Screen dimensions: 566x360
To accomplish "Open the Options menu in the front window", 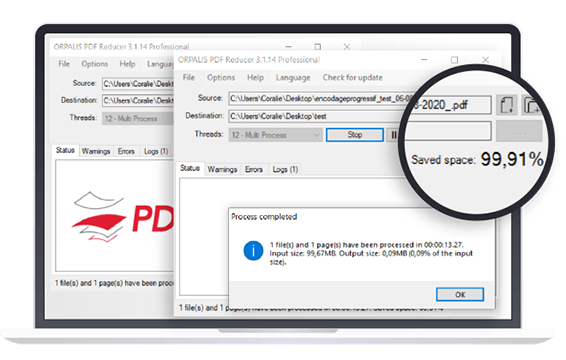I will (221, 78).
